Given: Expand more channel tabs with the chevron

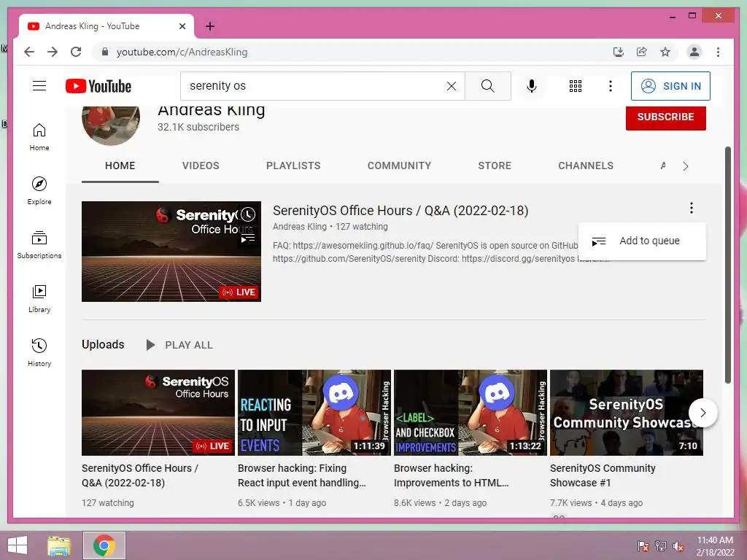Looking at the screenshot, I should click(686, 166).
